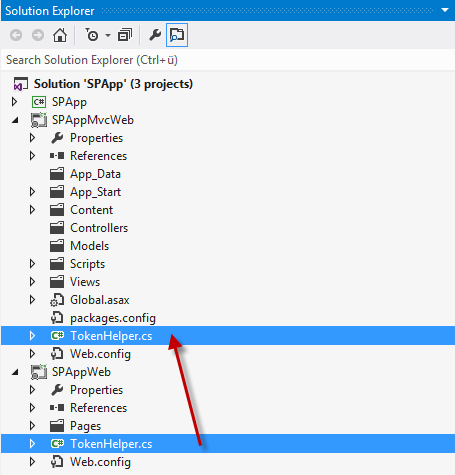The width and height of the screenshot is (455, 475).
Task: Collapse the SPAppWeb project node
Action: point(15,372)
